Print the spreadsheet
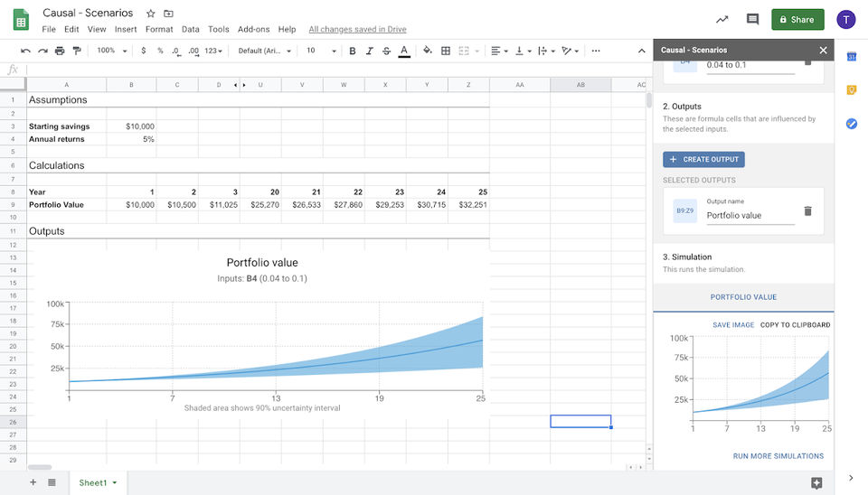This screenshot has width=868, height=495. pyautogui.click(x=60, y=51)
